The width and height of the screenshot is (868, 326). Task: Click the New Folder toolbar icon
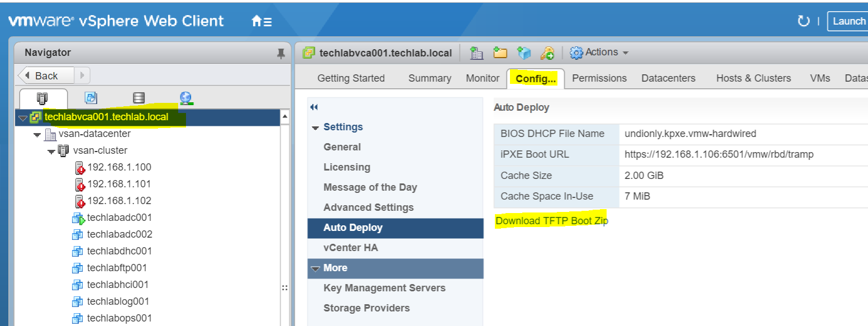click(500, 53)
